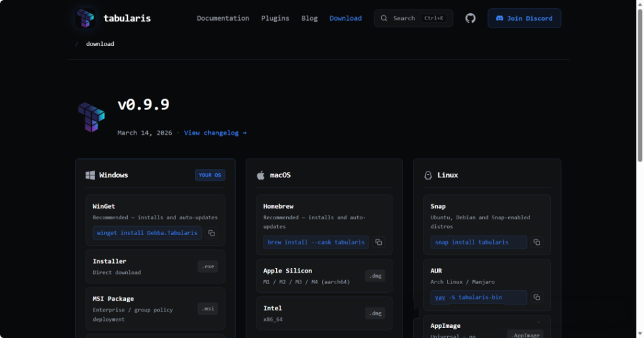This screenshot has width=644, height=338.
Task: Copy the brew install command
Action: click(379, 243)
